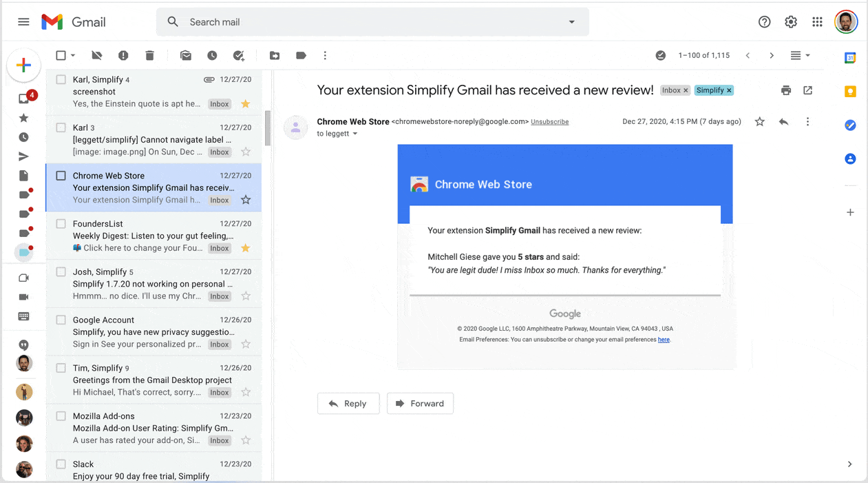
Task: Click the Forward button
Action: (420, 404)
